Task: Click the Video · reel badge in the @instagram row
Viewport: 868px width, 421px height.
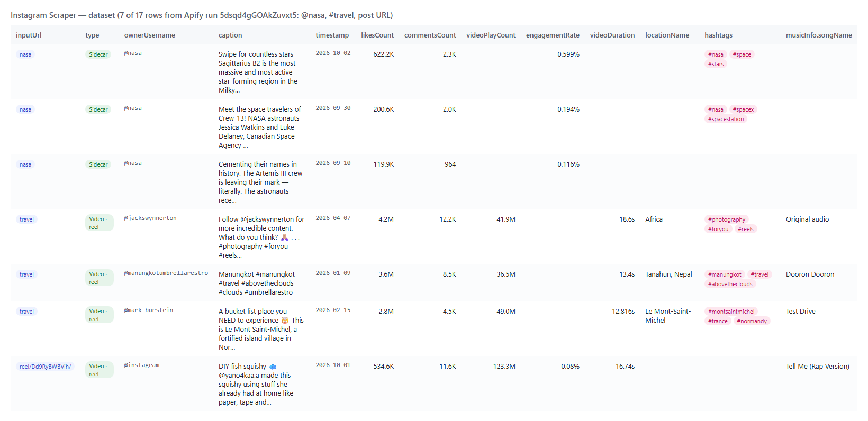Action: (99, 370)
